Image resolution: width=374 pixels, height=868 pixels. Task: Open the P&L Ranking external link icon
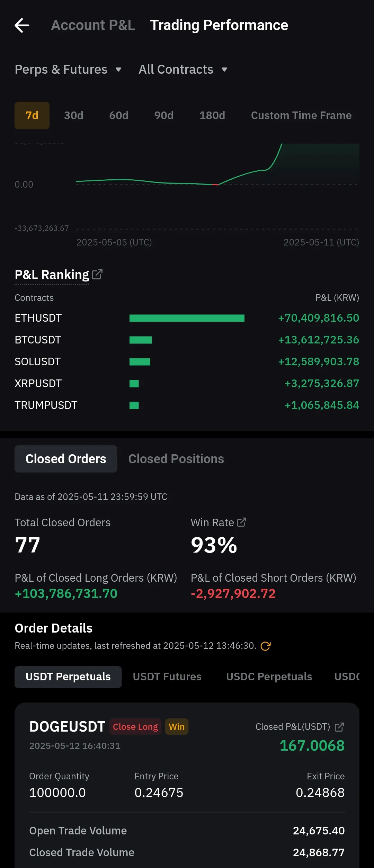[97, 274]
